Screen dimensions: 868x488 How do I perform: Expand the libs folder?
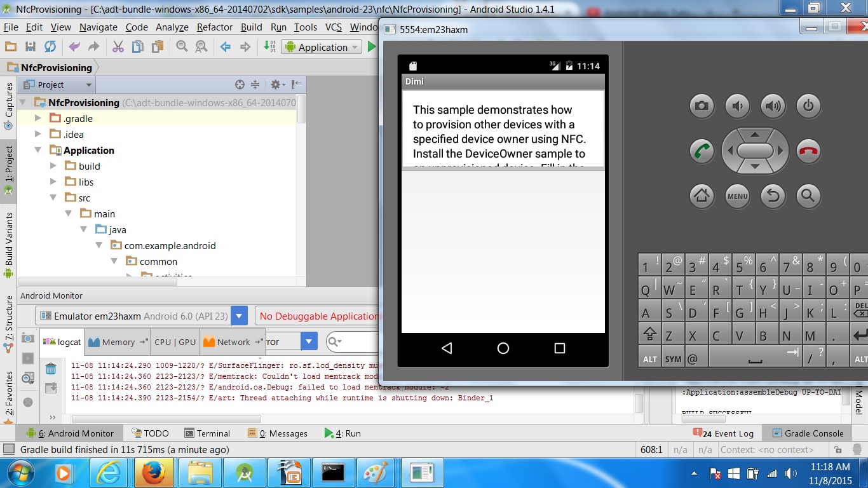[x=53, y=182]
